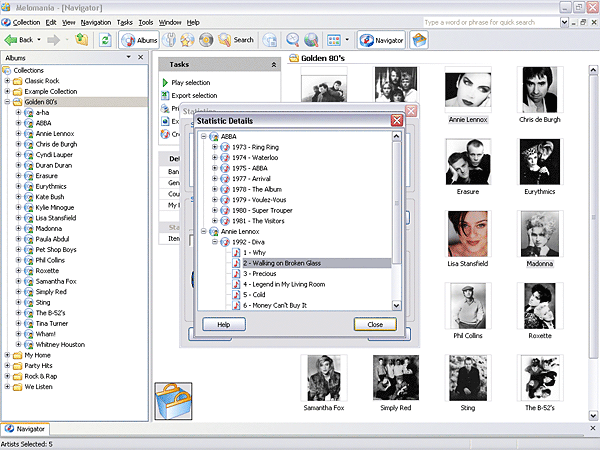The image size is (600, 450).
Task: Open the Navigation menu
Action: point(96,22)
